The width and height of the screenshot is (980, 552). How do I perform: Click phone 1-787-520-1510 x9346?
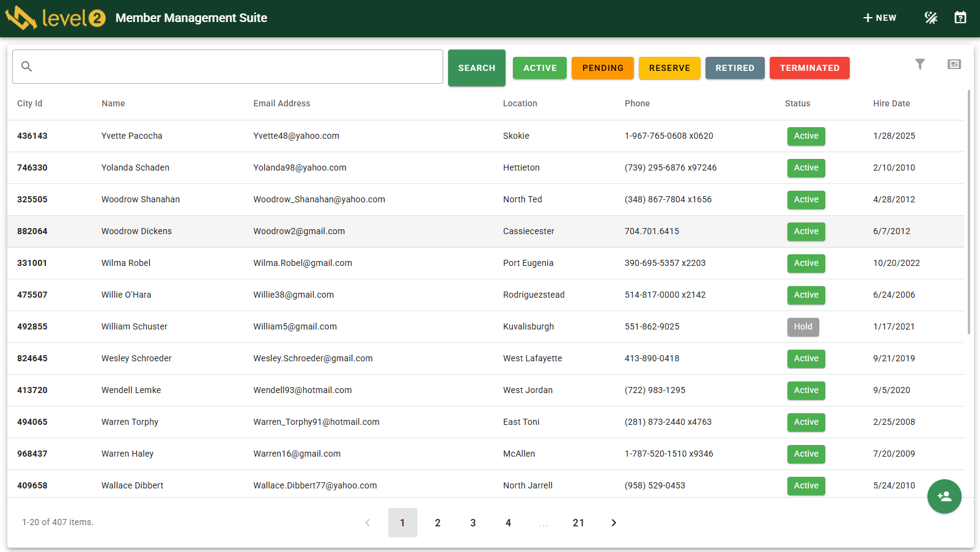click(669, 454)
